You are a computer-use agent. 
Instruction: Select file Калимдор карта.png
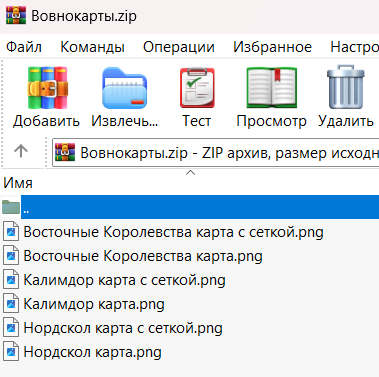point(94,304)
